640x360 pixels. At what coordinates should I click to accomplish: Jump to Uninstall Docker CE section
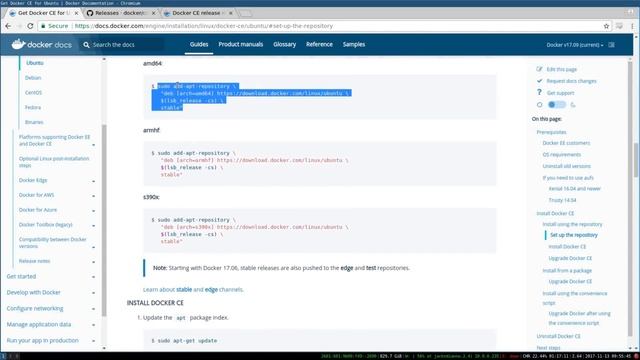(x=558, y=336)
